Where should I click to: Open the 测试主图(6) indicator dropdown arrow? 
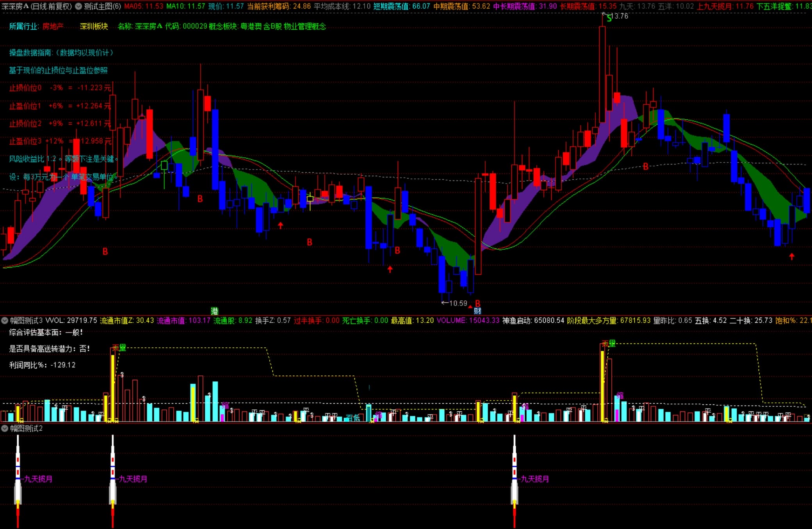click(78, 6)
